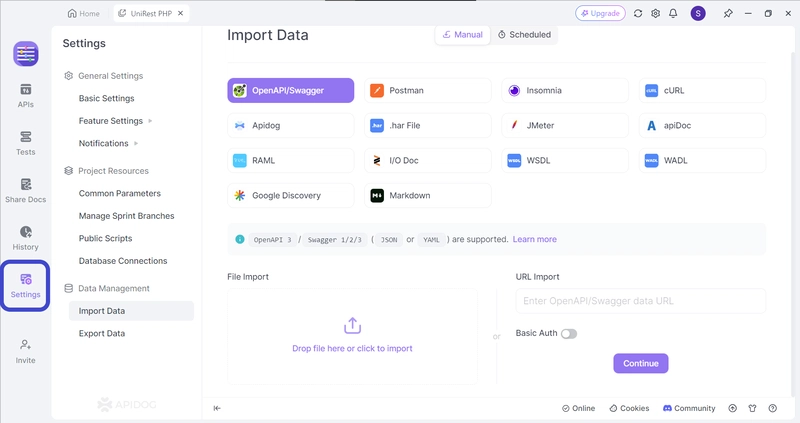Open the Learn more link
The width and height of the screenshot is (800, 423).
tap(535, 239)
